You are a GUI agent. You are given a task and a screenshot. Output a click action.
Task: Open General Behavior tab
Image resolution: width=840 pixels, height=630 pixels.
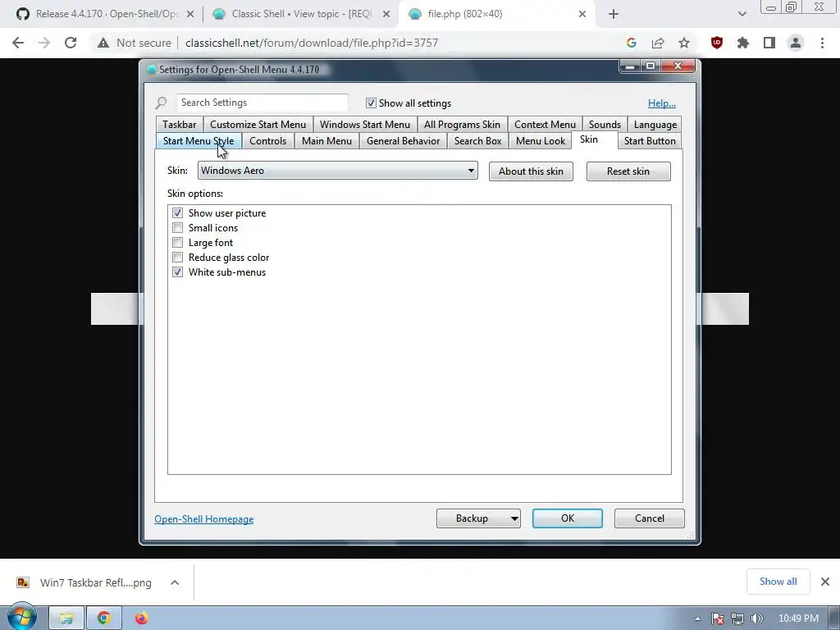pyautogui.click(x=404, y=141)
